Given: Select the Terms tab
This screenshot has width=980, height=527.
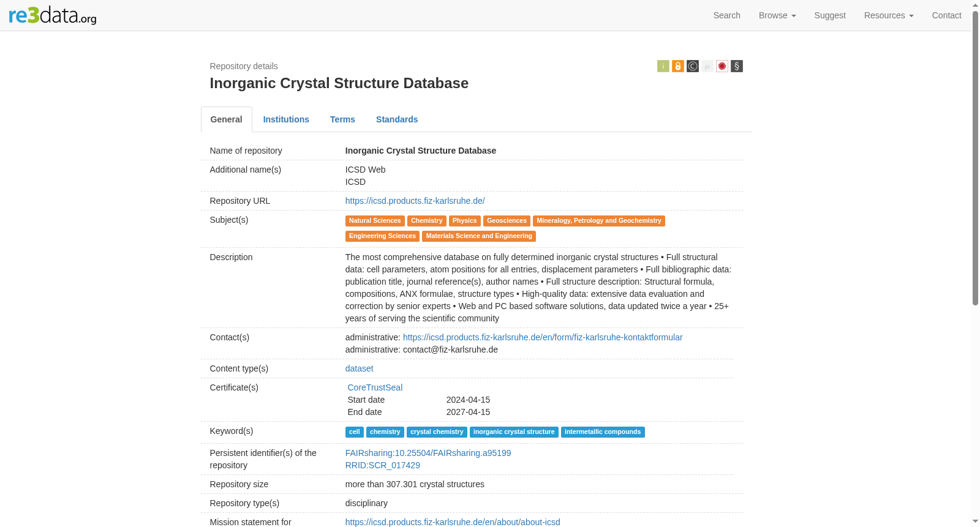Looking at the screenshot, I should click(342, 119).
